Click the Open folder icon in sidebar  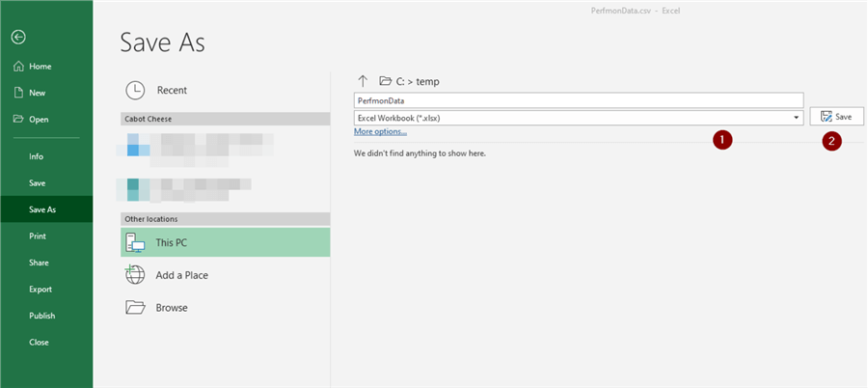coord(18,119)
